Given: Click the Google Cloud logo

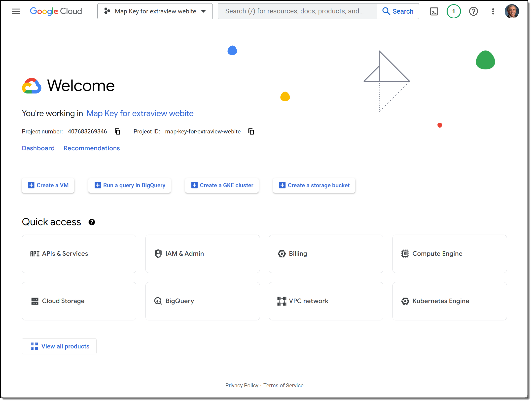Looking at the screenshot, I should (x=56, y=11).
